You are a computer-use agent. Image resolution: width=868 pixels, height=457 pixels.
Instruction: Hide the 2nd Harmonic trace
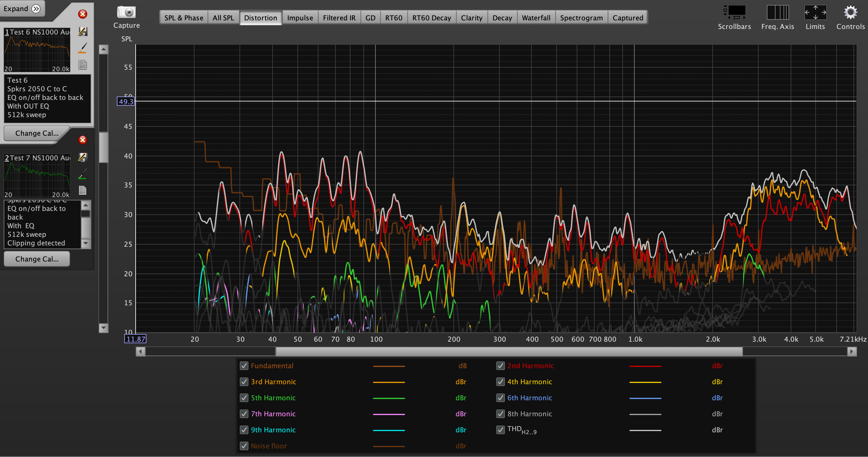(500, 366)
